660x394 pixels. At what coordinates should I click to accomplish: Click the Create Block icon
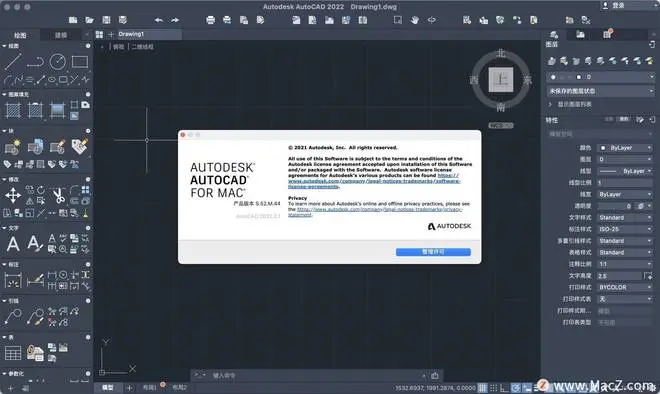pyautogui.click(x=13, y=147)
